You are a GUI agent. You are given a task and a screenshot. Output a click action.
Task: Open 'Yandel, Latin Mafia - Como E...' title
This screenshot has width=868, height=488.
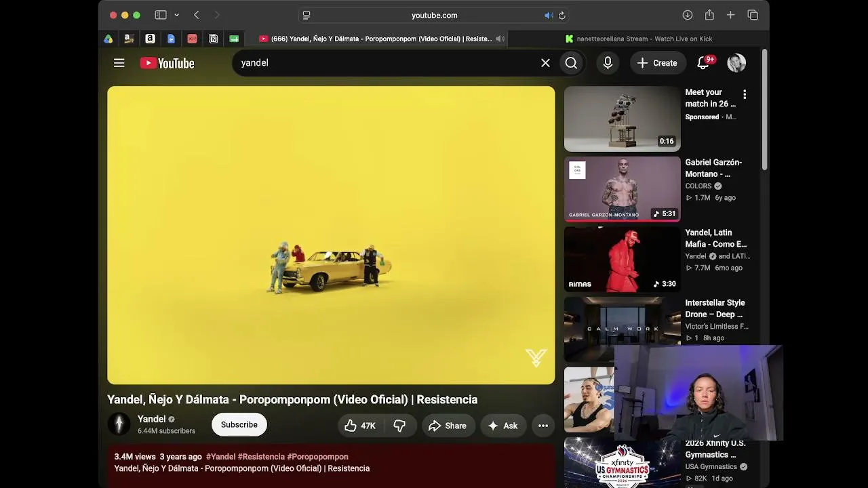pos(716,238)
